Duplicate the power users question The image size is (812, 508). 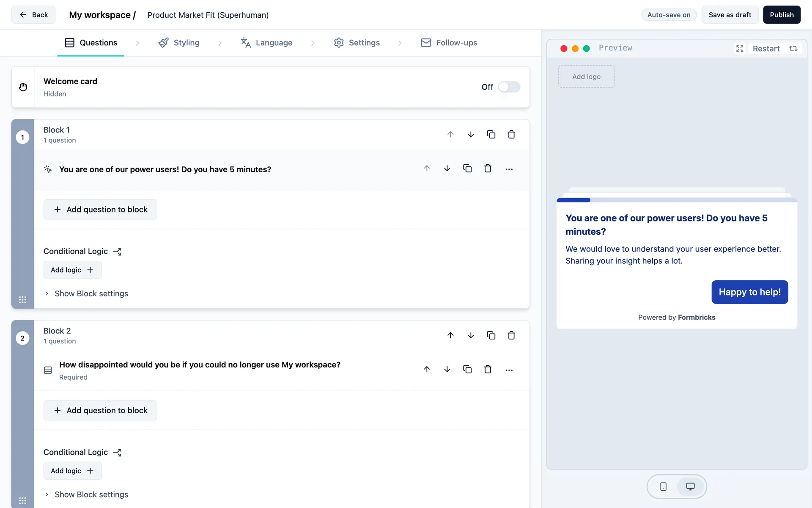point(467,168)
